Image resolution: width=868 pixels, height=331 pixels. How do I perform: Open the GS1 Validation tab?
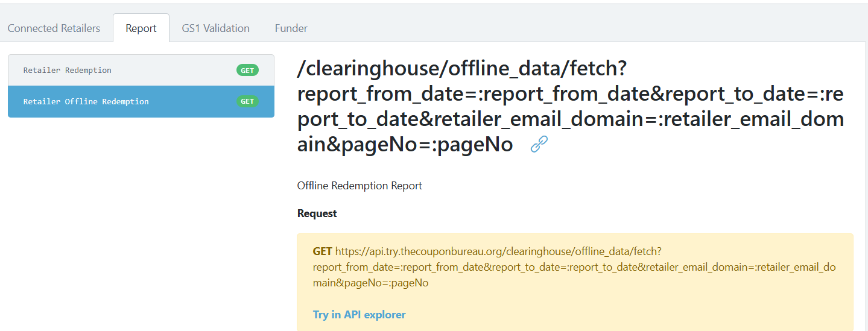(215, 28)
